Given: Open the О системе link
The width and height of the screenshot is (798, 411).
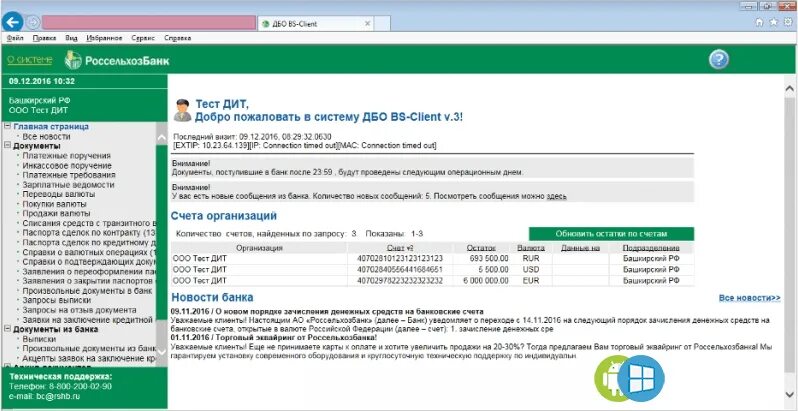Looking at the screenshot, I should click(x=30, y=60).
